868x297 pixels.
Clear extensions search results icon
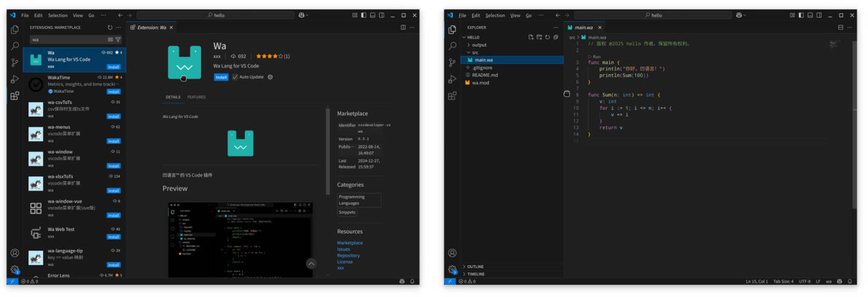click(110, 39)
